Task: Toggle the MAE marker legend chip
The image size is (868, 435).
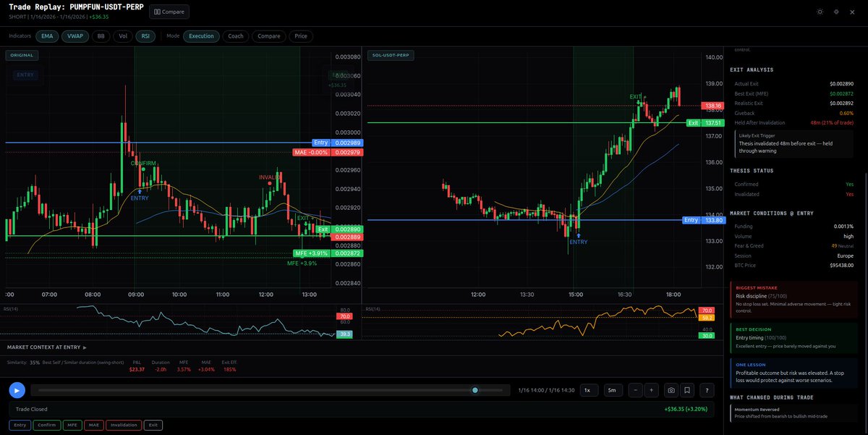Action: pyautogui.click(x=93, y=426)
